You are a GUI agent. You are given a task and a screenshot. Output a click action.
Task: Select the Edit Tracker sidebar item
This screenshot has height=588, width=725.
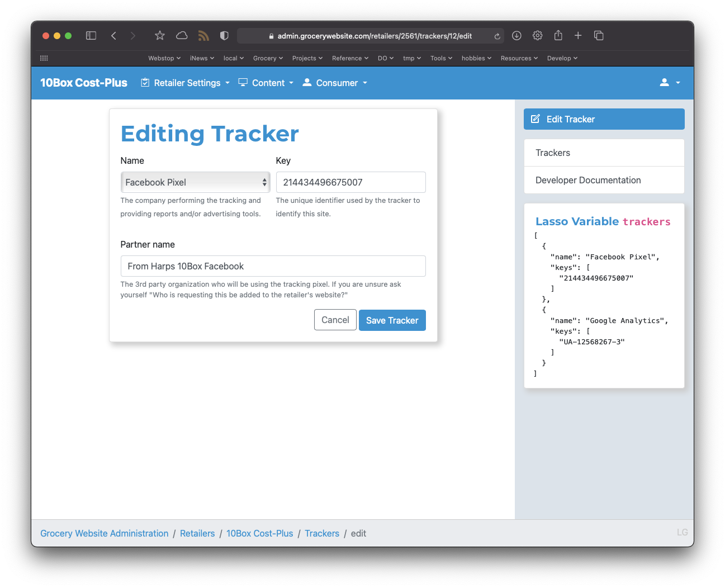click(604, 119)
